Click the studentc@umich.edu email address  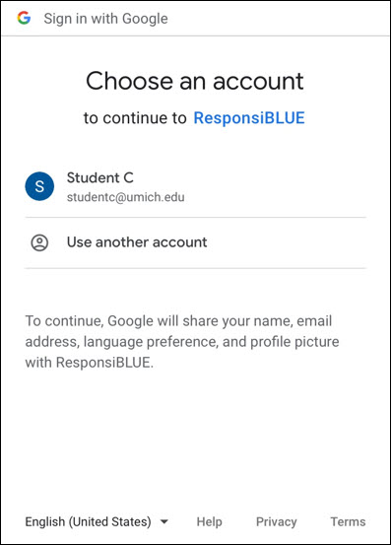point(126,197)
